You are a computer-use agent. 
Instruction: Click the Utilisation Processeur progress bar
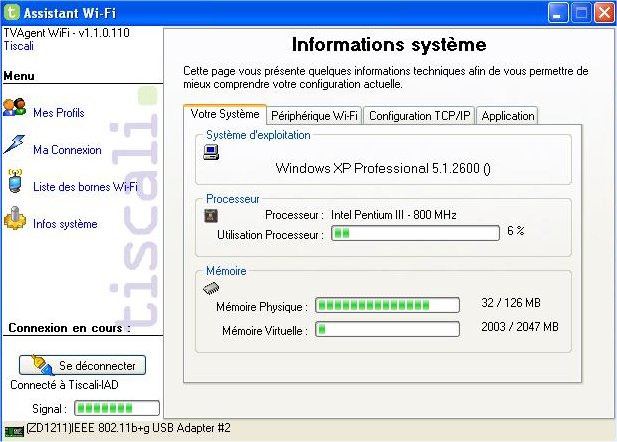point(416,233)
